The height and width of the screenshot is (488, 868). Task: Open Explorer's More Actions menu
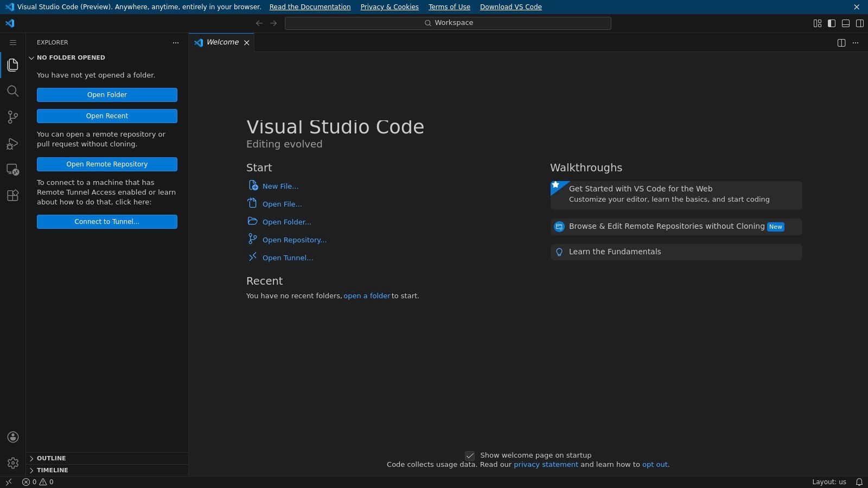click(175, 42)
